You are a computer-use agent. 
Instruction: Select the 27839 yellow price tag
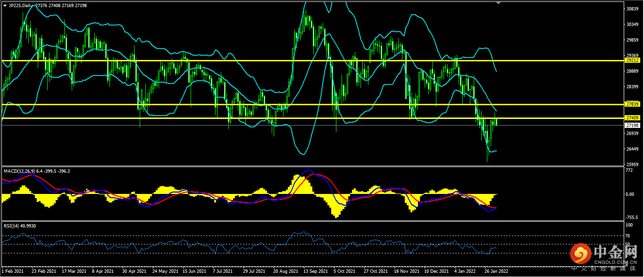tap(632, 104)
